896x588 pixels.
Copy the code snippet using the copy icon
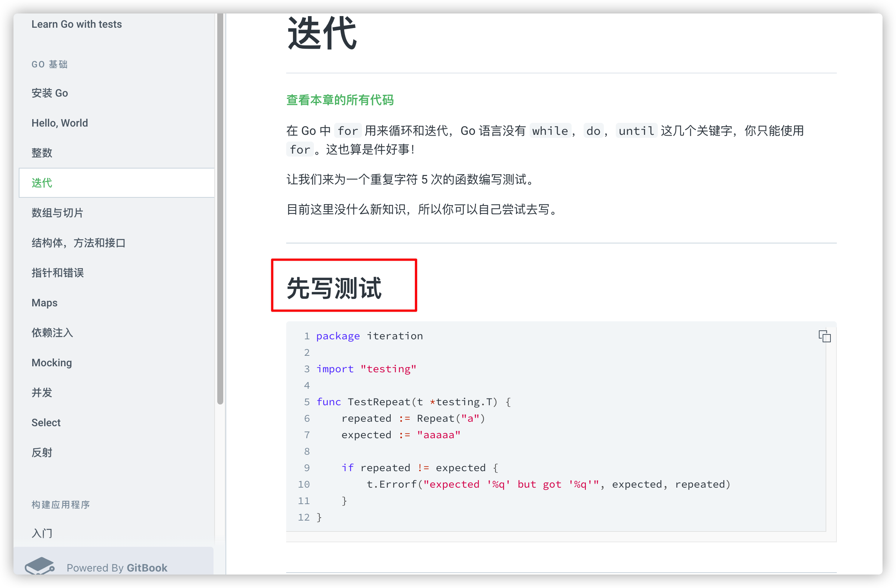(x=824, y=336)
